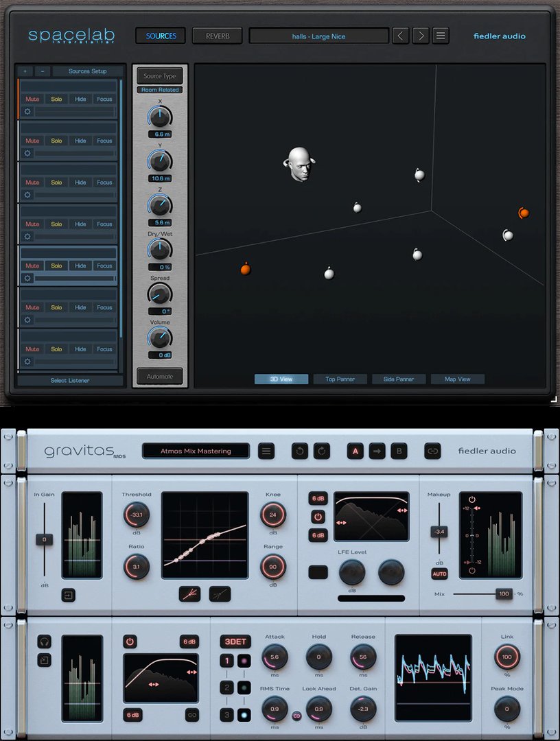This screenshot has width=560, height=741.
Task: Switch to the REVERB tab
Action: point(217,36)
